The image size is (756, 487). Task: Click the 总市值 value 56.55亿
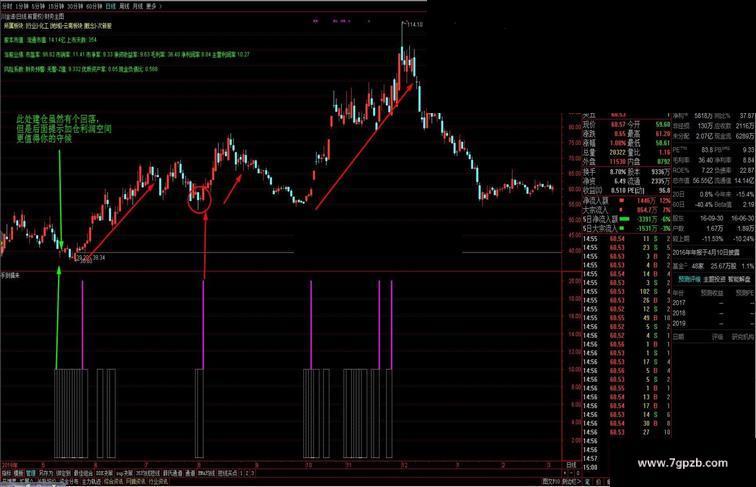(702, 181)
